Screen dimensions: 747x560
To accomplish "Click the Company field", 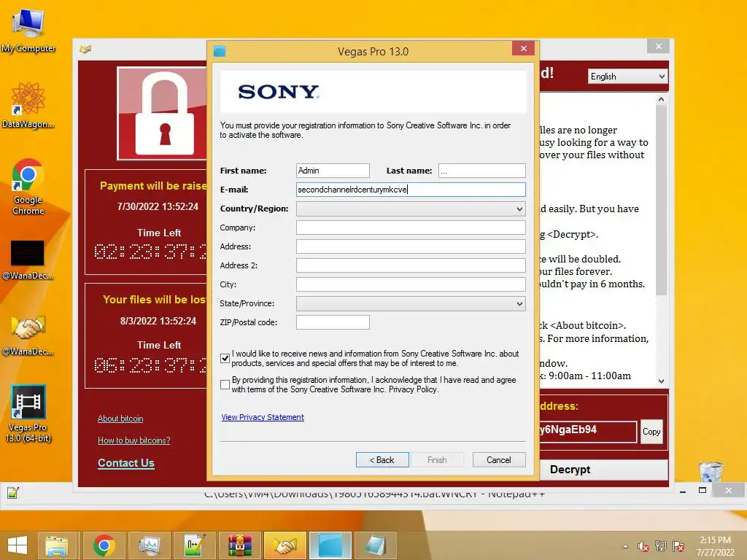I will coord(411,227).
